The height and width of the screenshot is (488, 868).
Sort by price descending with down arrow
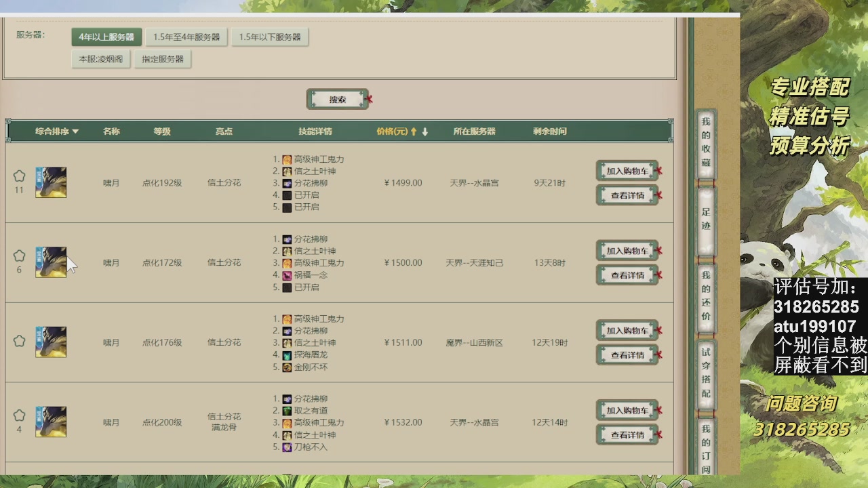pyautogui.click(x=425, y=131)
